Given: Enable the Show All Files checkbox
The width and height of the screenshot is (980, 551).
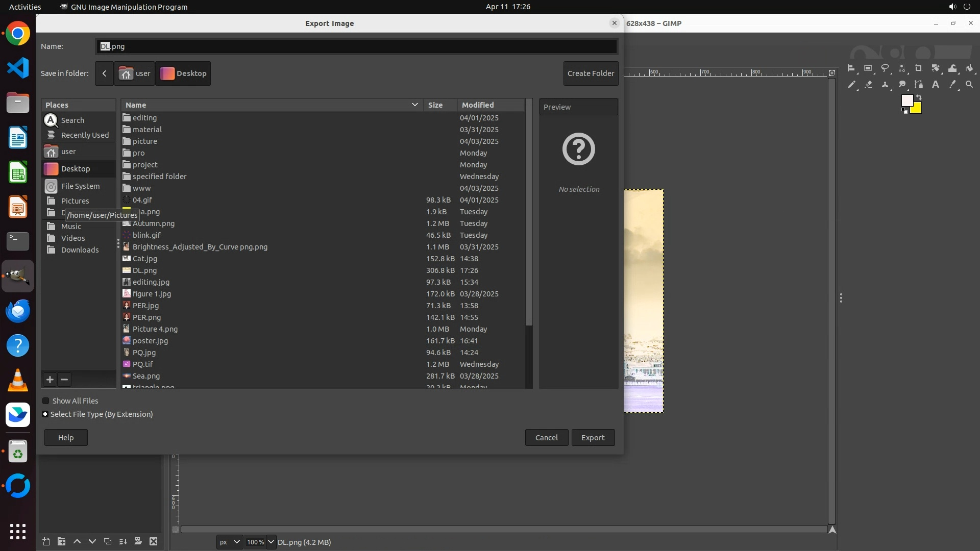Looking at the screenshot, I should tap(46, 401).
